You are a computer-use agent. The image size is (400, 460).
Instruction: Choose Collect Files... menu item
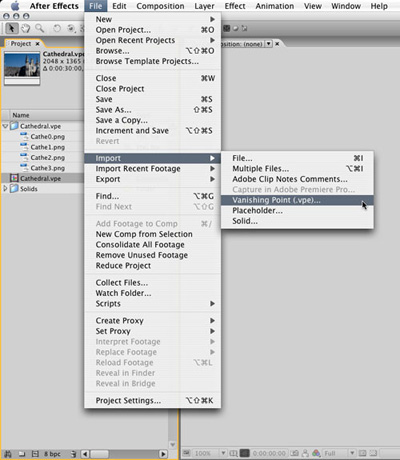(153, 283)
